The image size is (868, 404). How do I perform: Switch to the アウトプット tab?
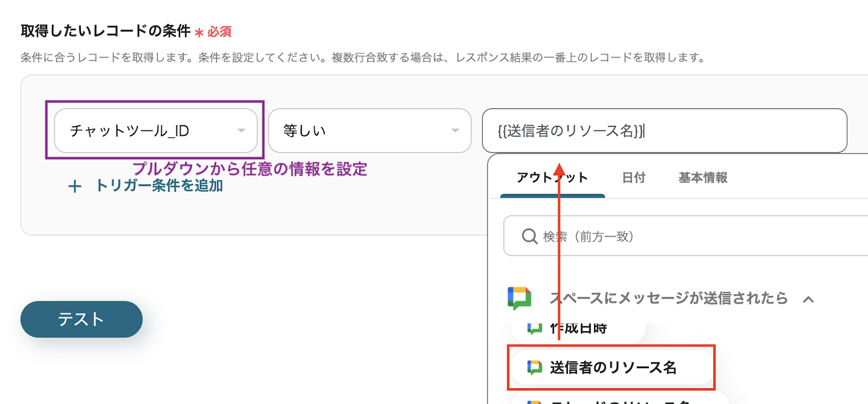click(x=552, y=178)
